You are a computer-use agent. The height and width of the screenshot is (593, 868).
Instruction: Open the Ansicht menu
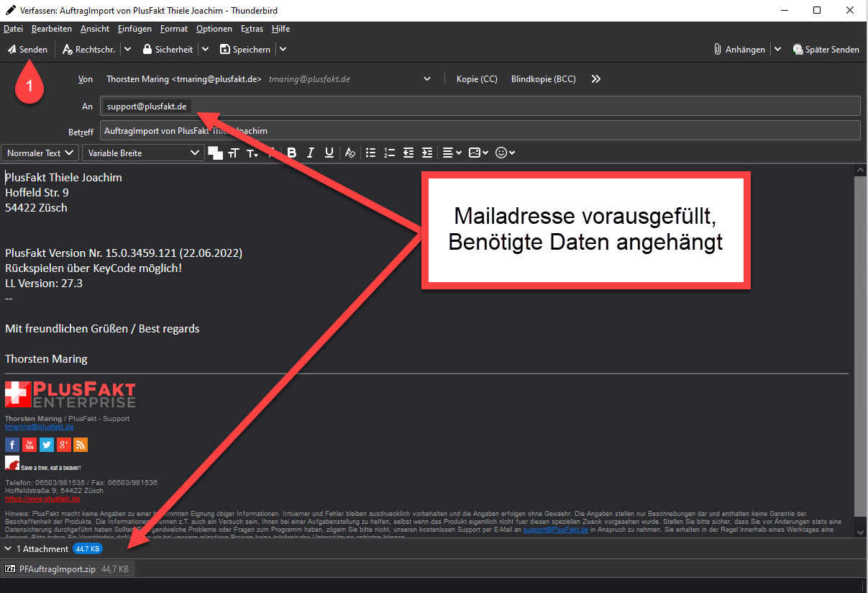pos(95,29)
